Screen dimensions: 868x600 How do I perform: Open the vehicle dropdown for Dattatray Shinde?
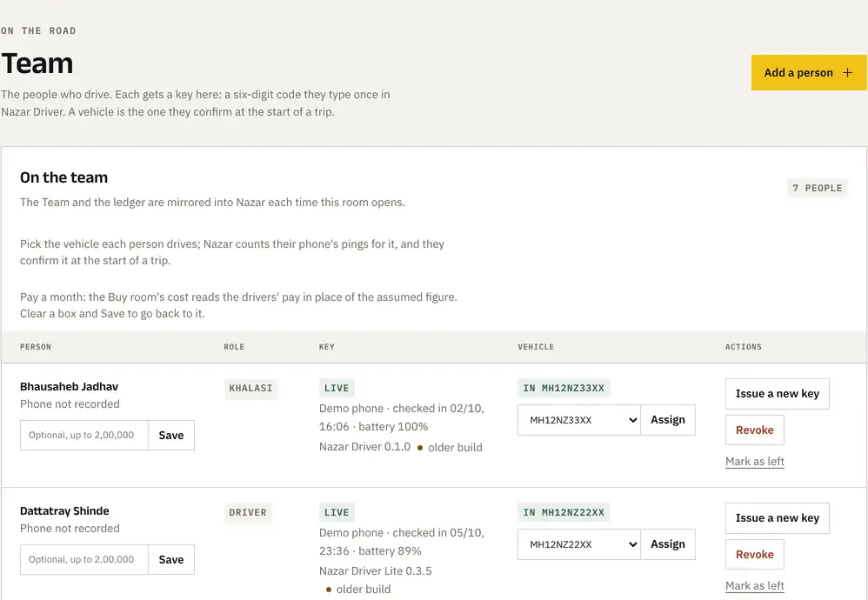(579, 544)
